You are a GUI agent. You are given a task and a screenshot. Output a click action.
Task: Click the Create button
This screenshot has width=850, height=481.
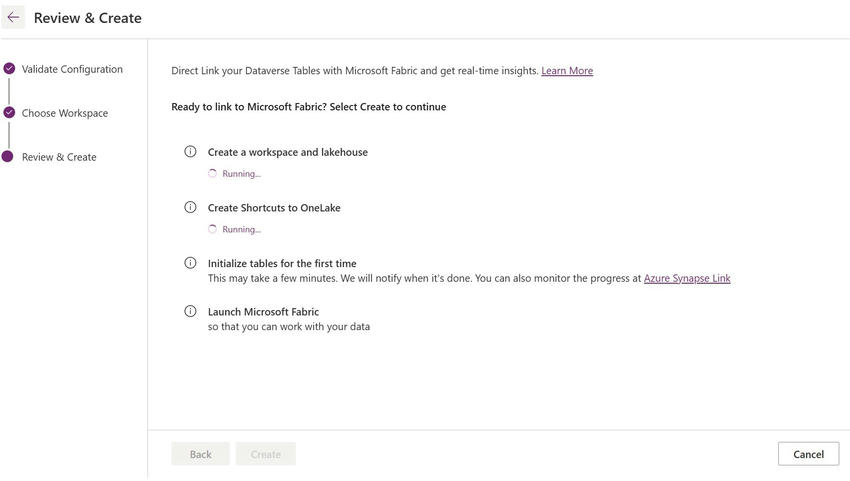(265, 454)
